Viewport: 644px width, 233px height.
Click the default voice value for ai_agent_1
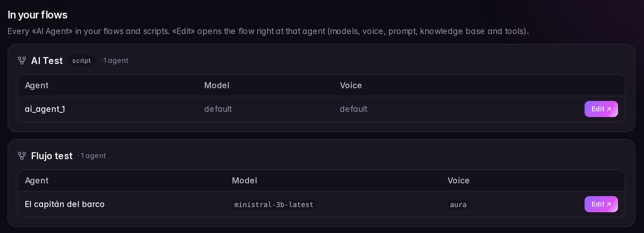tap(354, 109)
